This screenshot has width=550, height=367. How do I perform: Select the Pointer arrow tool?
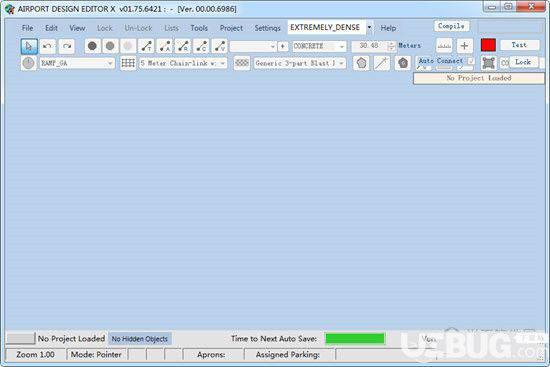click(29, 46)
